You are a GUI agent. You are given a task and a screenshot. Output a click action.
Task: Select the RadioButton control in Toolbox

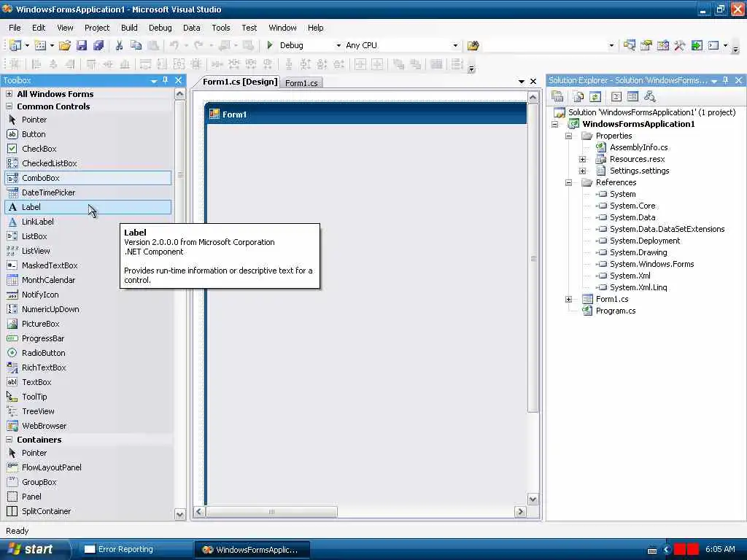88,353
